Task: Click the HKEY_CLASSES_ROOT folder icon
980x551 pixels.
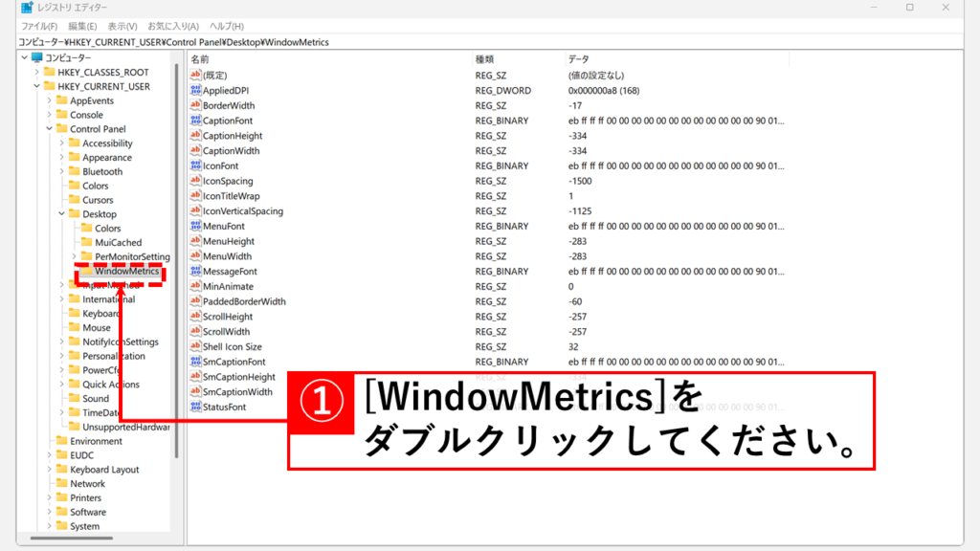Action: coord(50,72)
